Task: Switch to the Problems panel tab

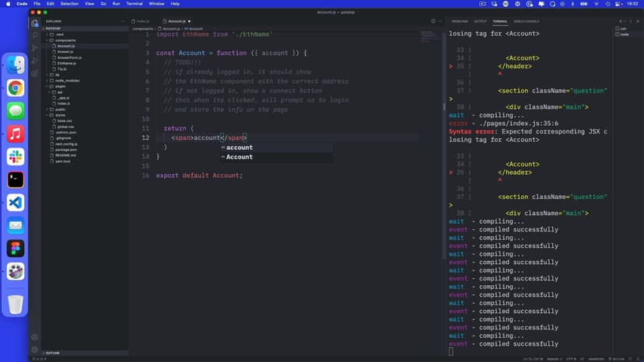Action: coord(460,21)
